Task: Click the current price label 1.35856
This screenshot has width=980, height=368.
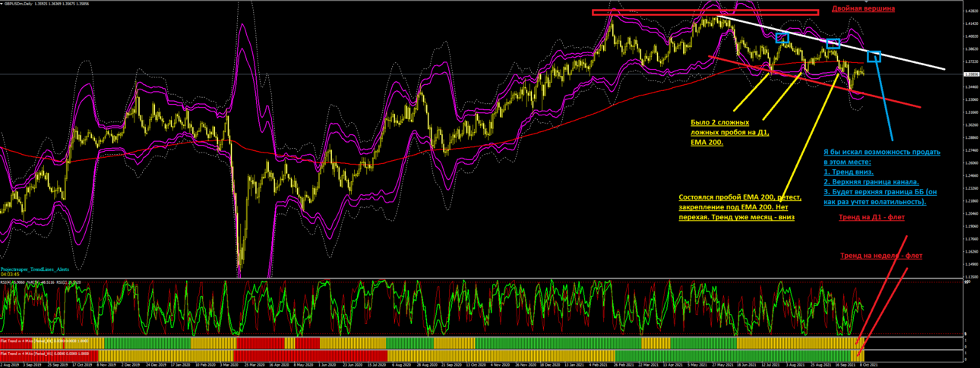Action: point(971,74)
